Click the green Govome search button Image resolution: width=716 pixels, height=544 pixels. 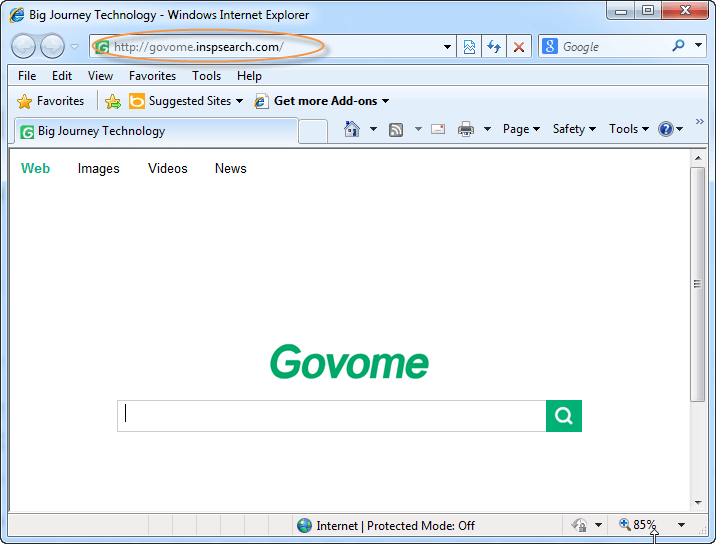pyautogui.click(x=564, y=416)
